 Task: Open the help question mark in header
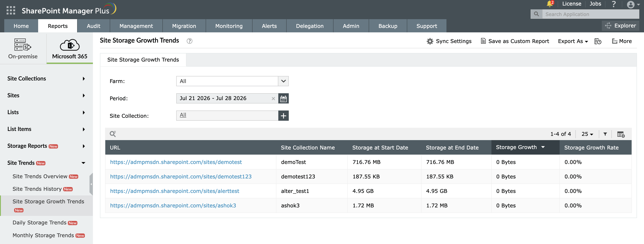(614, 4)
